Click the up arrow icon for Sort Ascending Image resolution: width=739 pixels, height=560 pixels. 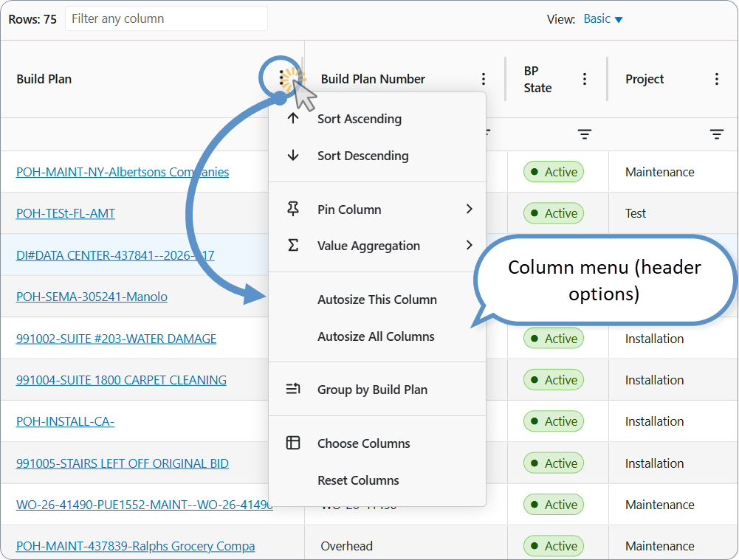coord(293,118)
